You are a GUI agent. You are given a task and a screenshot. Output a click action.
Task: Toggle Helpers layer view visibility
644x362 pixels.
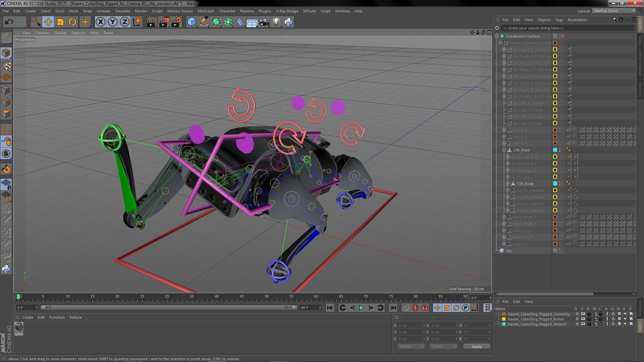[583, 324]
